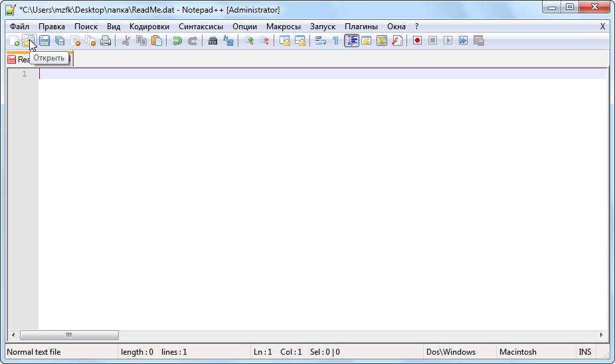Toggle the highlighted indent guide button

coord(351,41)
